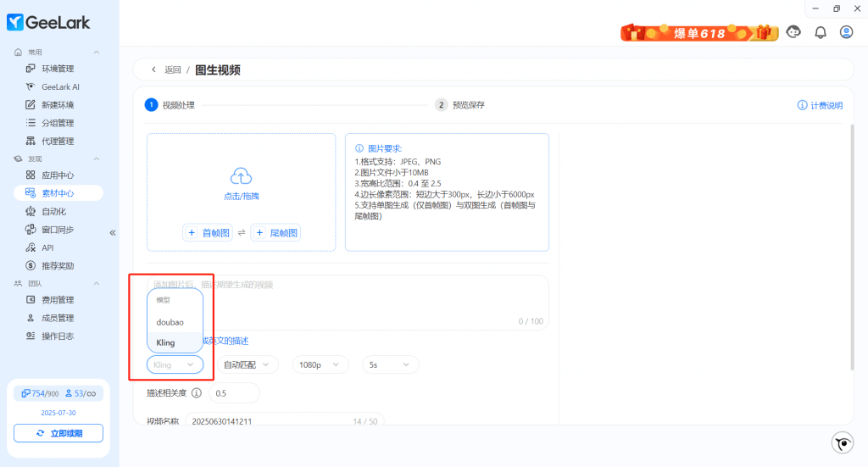868x467 pixels.
Task: Click the 描述相关度 value field
Action: [x=234, y=393]
